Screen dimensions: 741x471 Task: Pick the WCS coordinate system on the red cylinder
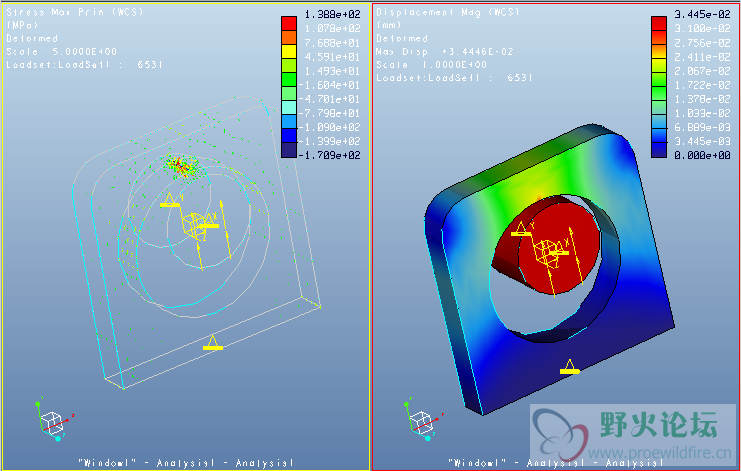549,250
